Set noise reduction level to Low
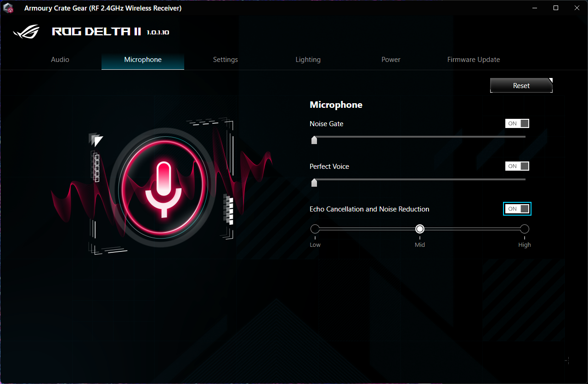588x384 pixels. click(x=315, y=229)
